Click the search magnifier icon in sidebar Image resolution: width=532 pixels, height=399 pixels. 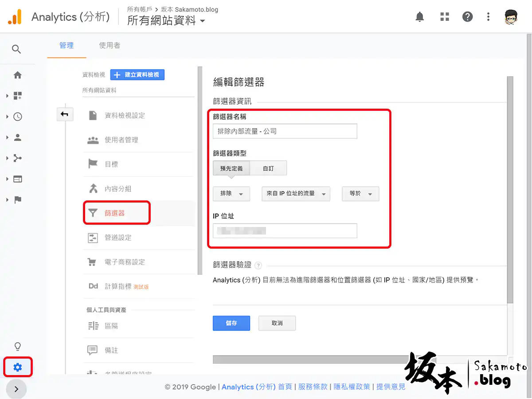(x=16, y=49)
